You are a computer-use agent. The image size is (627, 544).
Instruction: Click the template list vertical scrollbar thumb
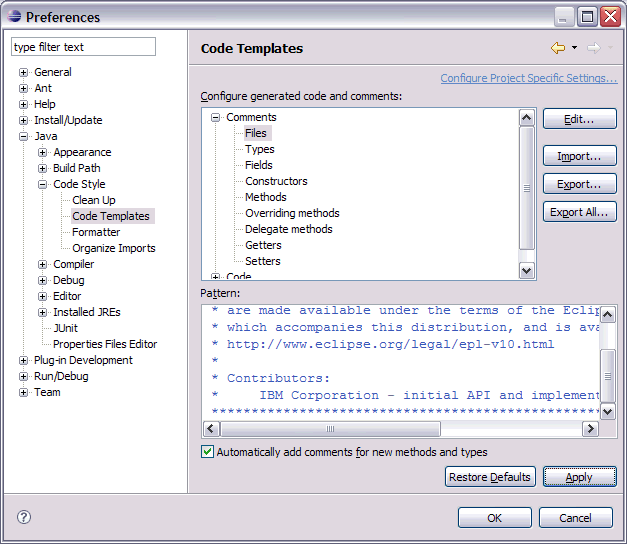tap(527, 188)
